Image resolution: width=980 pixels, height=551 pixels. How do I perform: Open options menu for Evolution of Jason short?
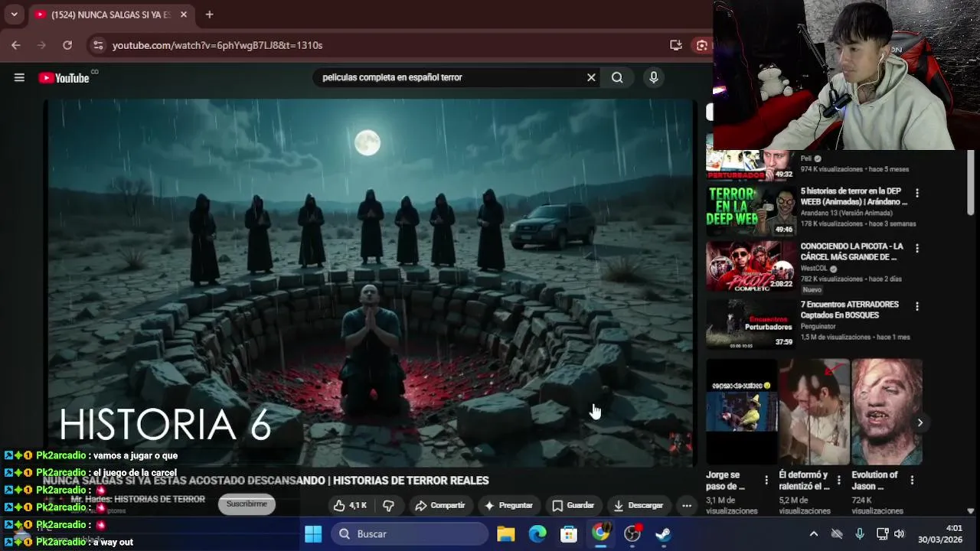coord(912,480)
